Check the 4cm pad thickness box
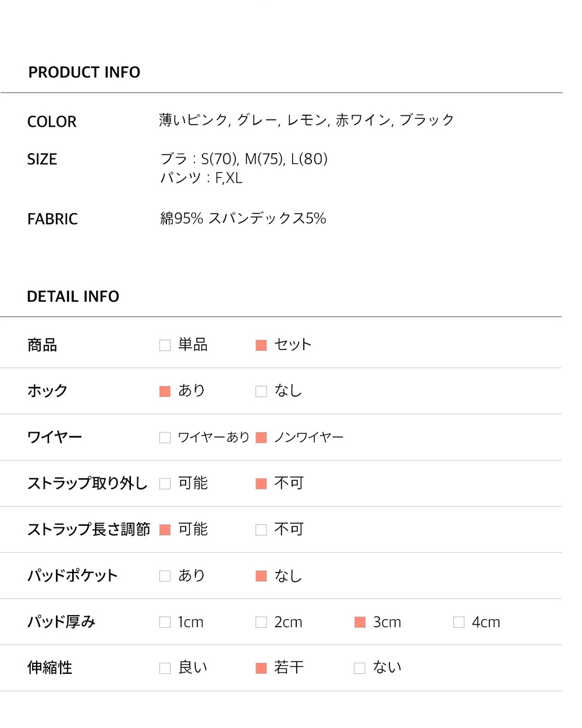The height and width of the screenshot is (728, 582). [x=459, y=622]
